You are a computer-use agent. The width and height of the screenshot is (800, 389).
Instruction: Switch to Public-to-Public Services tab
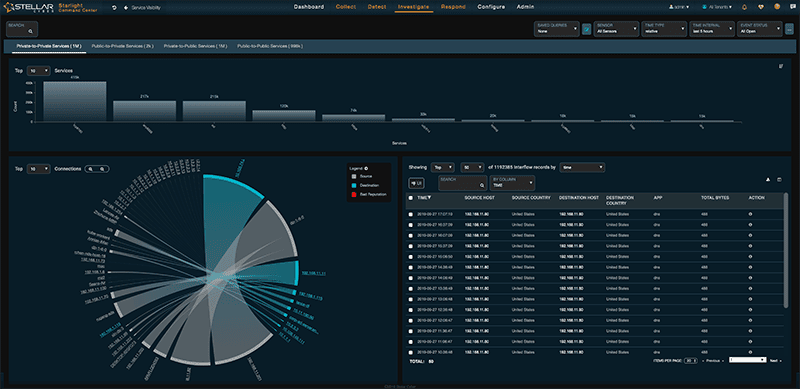click(x=270, y=46)
